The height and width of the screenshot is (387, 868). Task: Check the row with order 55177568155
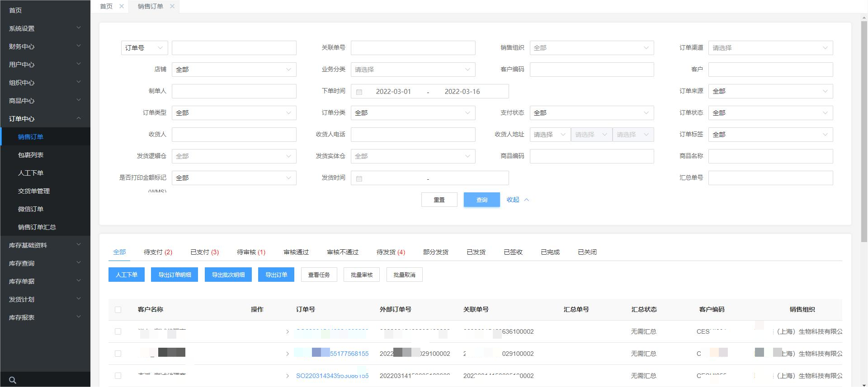(x=118, y=354)
